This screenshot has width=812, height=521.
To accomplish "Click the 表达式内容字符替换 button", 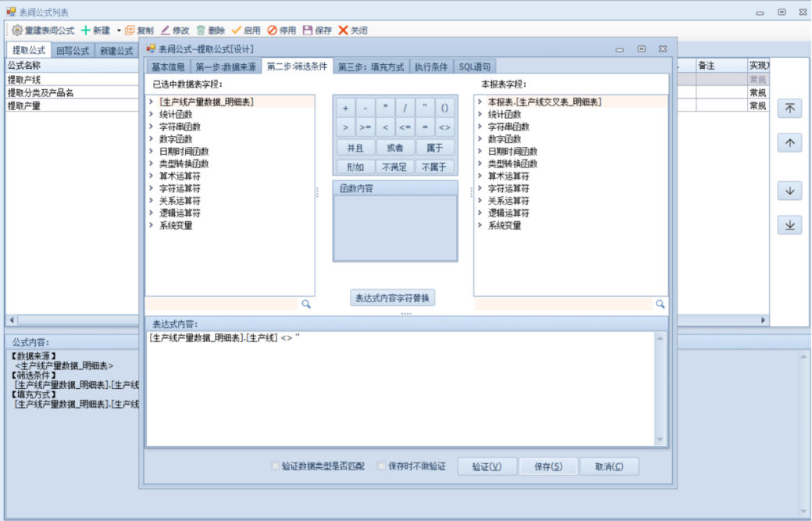I will (393, 298).
